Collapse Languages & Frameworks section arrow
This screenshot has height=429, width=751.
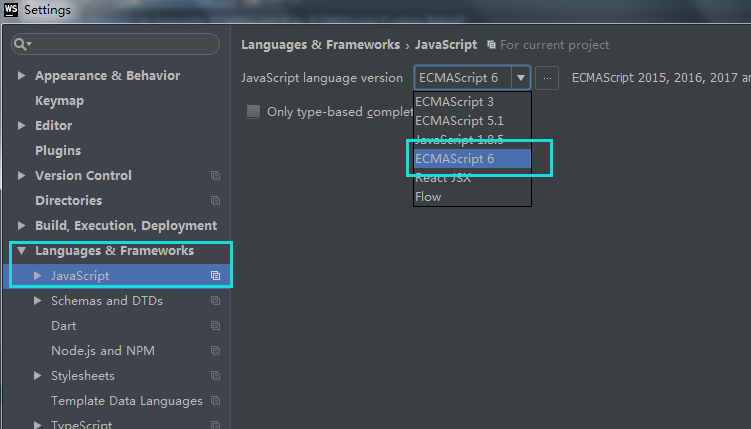[22, 250]
